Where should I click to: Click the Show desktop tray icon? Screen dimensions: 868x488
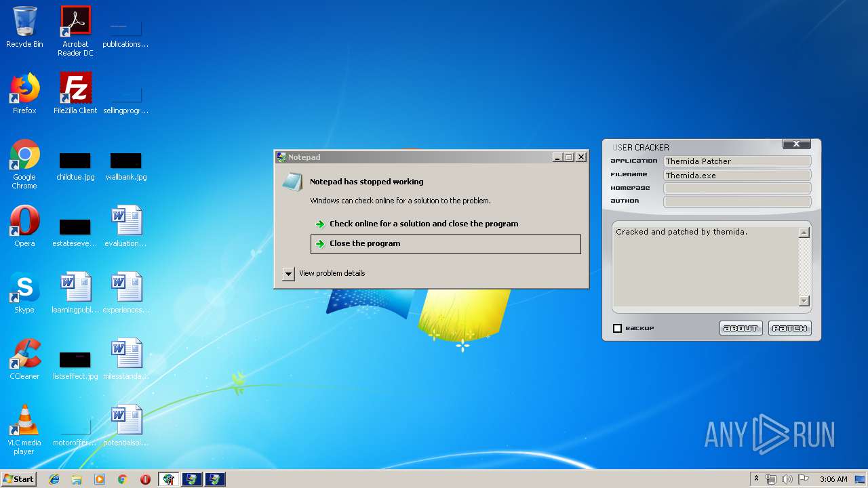(x=861, y=479)
